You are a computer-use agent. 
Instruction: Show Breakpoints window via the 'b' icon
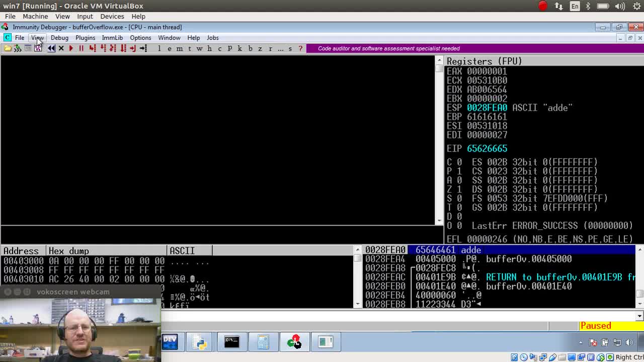pos(250,48)
